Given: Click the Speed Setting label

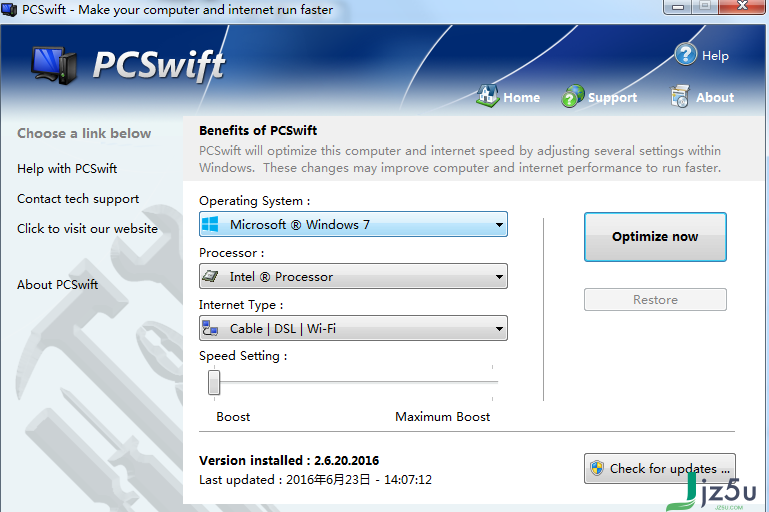Looking at the screenshot, I should (x=243, y=356).
